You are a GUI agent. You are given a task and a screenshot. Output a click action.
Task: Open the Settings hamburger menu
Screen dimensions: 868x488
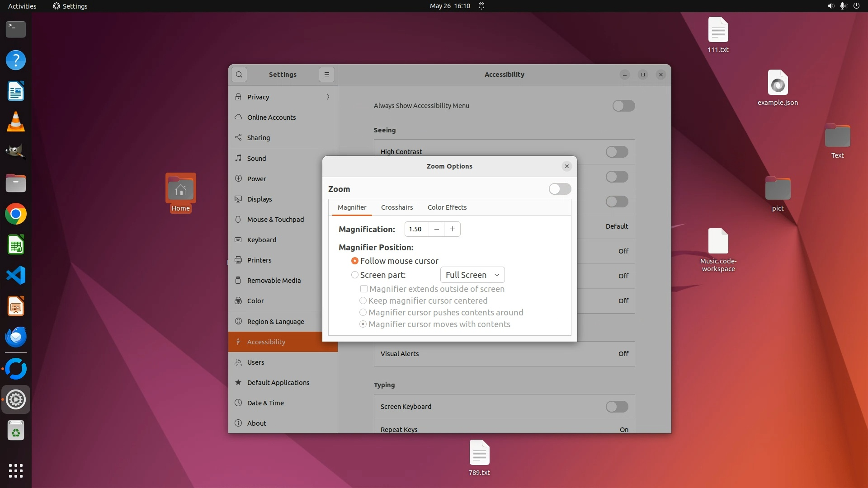click(x=327, y=75)
